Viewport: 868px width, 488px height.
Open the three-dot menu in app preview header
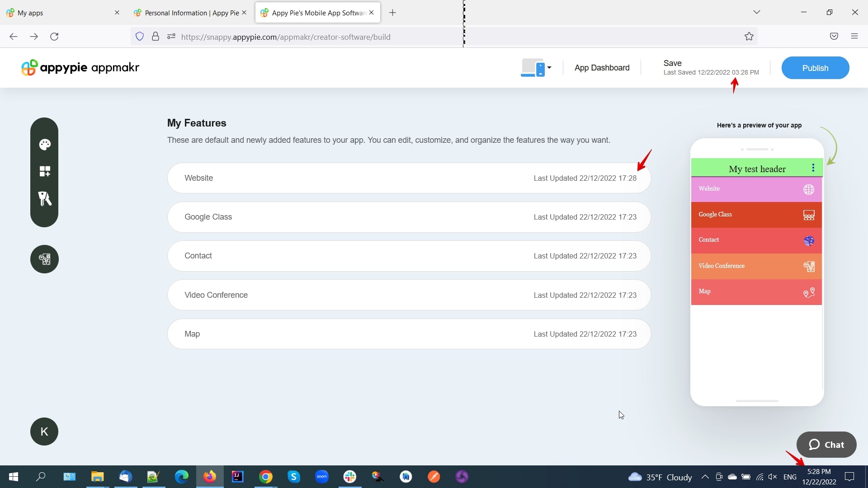[x=813, y=168]
